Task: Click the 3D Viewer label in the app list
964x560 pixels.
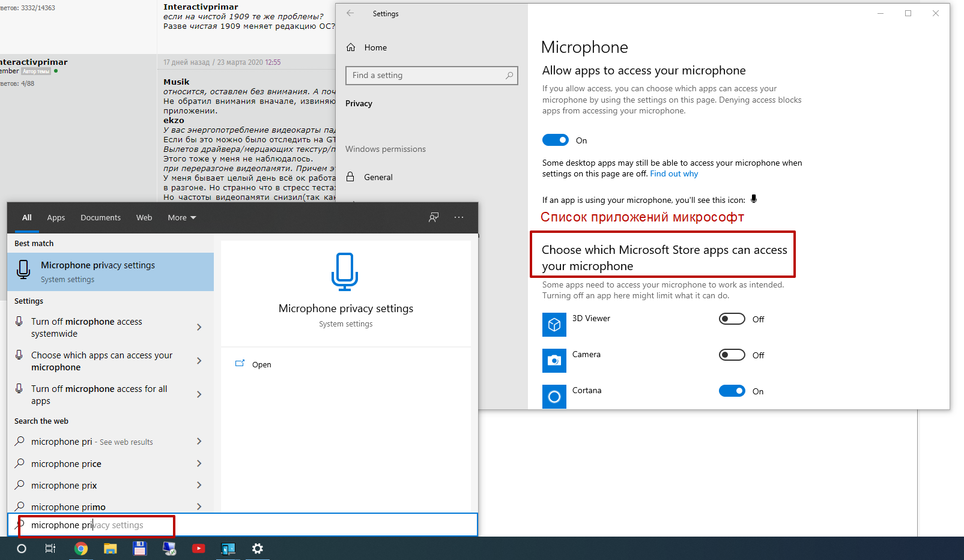Action: [x=591, y=318]
